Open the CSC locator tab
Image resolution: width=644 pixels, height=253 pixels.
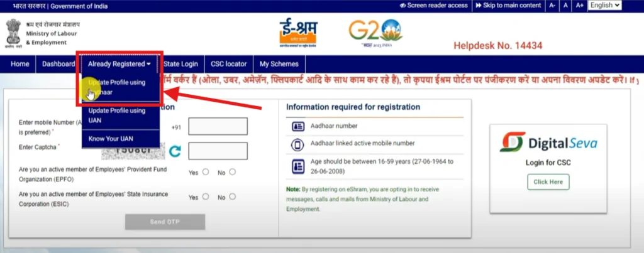click(229, 64)
